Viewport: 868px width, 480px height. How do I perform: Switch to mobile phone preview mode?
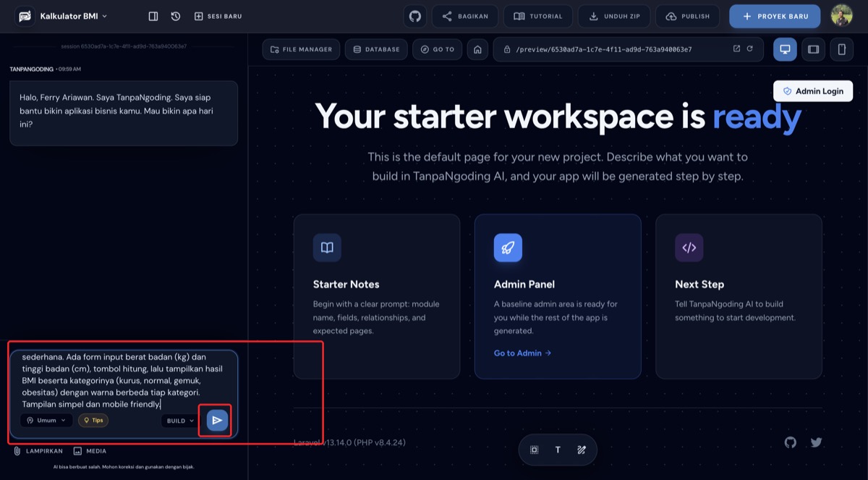click(x=842, y=49)
